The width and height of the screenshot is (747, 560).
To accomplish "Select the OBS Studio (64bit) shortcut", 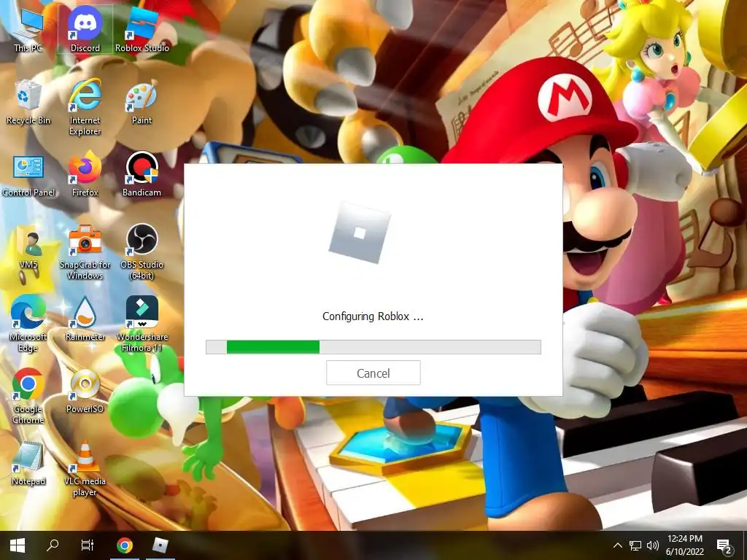I will (142, 252).
